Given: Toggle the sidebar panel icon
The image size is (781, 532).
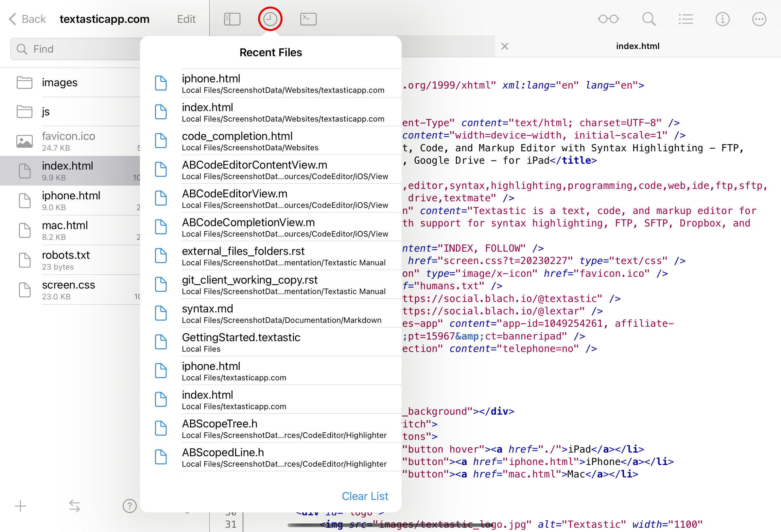Looking at the screenshot, I should [232, 19].
